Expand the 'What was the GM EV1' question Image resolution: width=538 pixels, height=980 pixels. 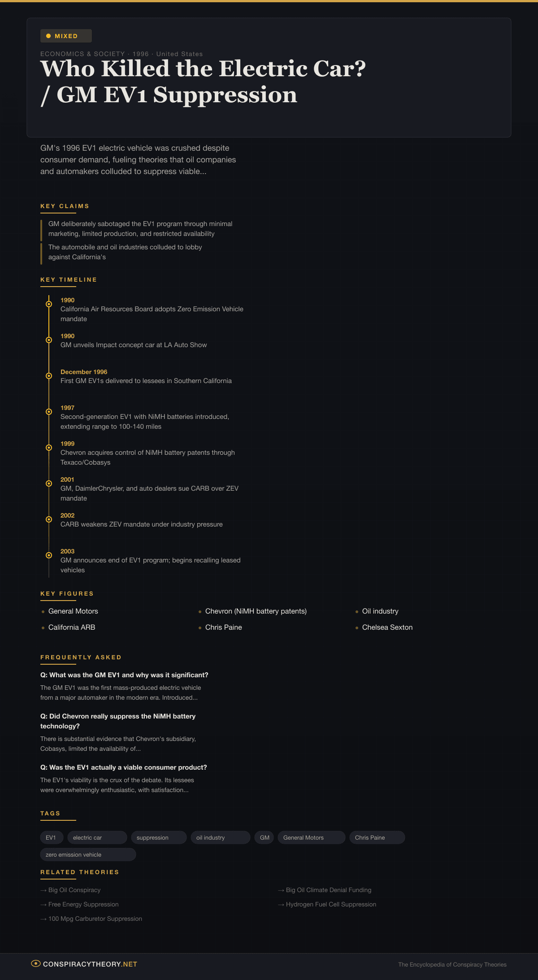(x=124, y=675)
